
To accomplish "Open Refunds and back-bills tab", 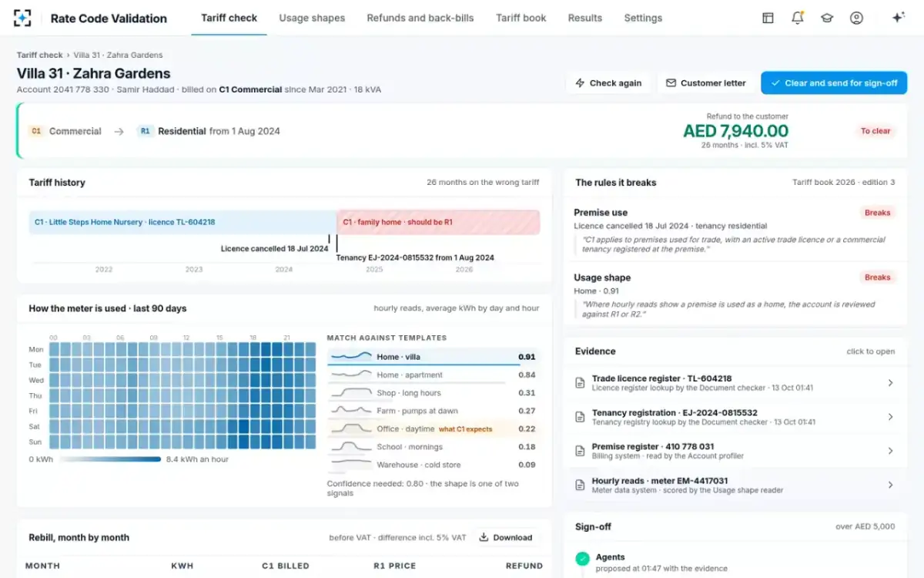I will coord(420,18).
